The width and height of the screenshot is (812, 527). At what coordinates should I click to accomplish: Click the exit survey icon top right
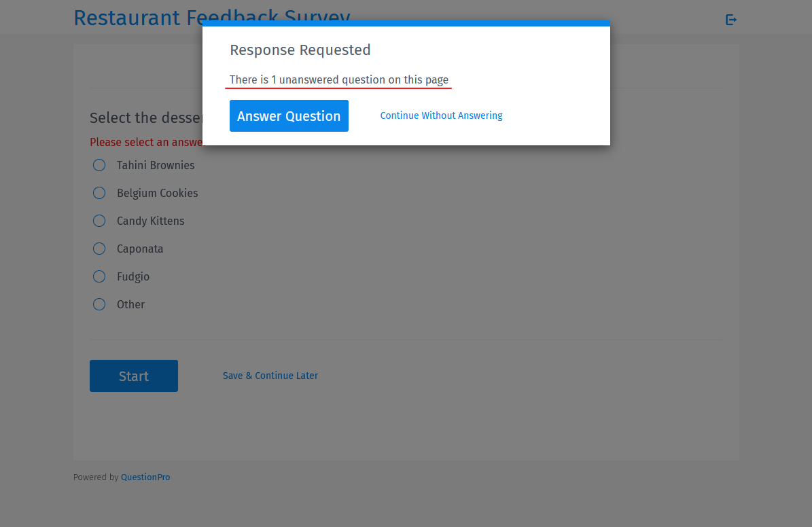coord(731,20)
